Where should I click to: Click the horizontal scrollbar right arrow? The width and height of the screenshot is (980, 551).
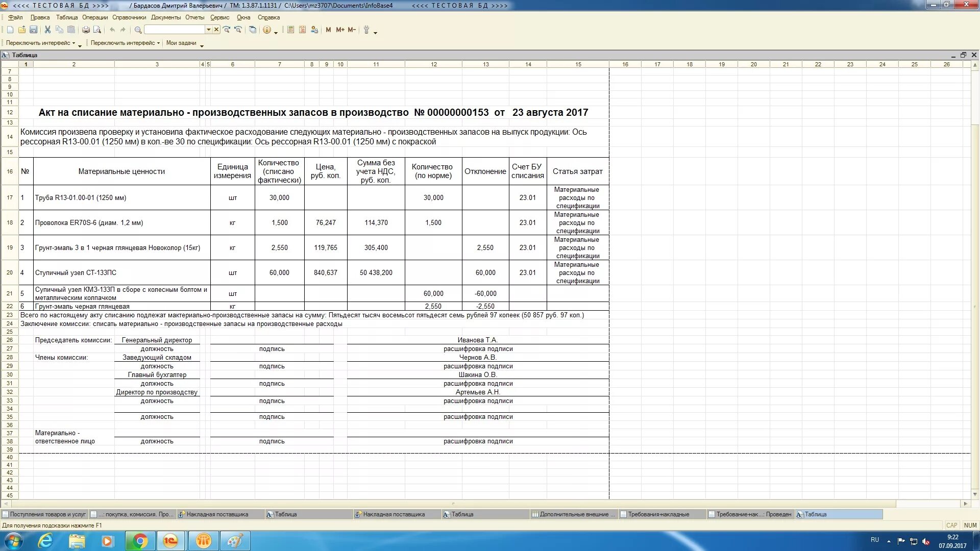[965, 504]
